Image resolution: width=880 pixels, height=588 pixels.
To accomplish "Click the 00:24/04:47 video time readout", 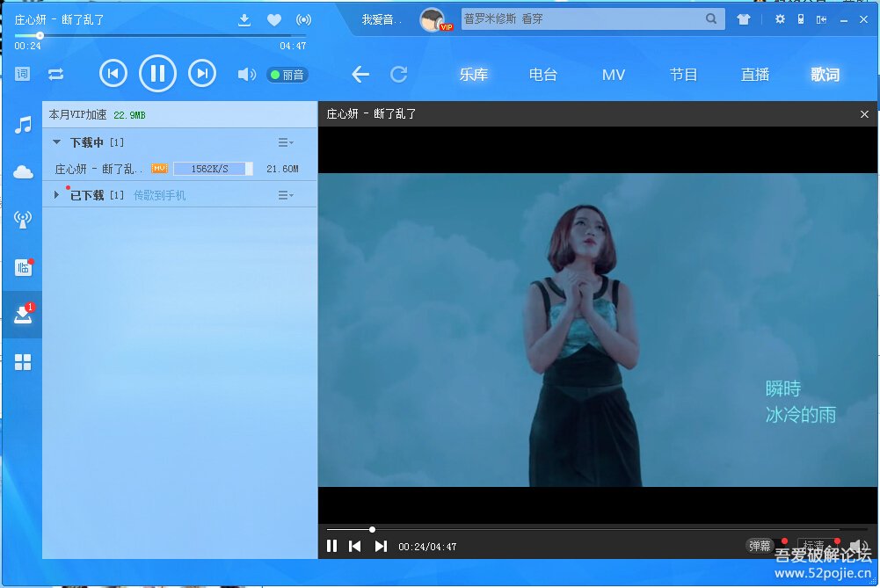I will 427,547.
